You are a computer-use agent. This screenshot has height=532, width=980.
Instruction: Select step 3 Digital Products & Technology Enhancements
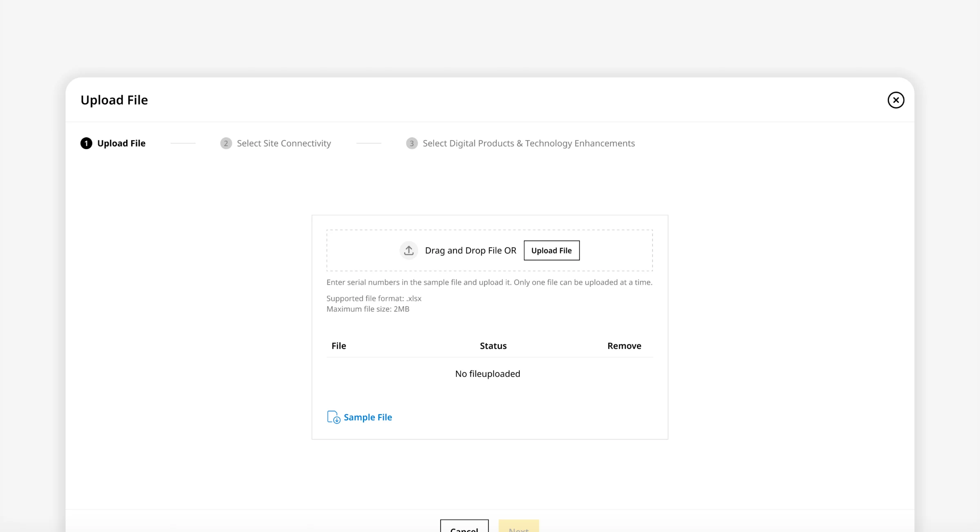tap(520, 143)
